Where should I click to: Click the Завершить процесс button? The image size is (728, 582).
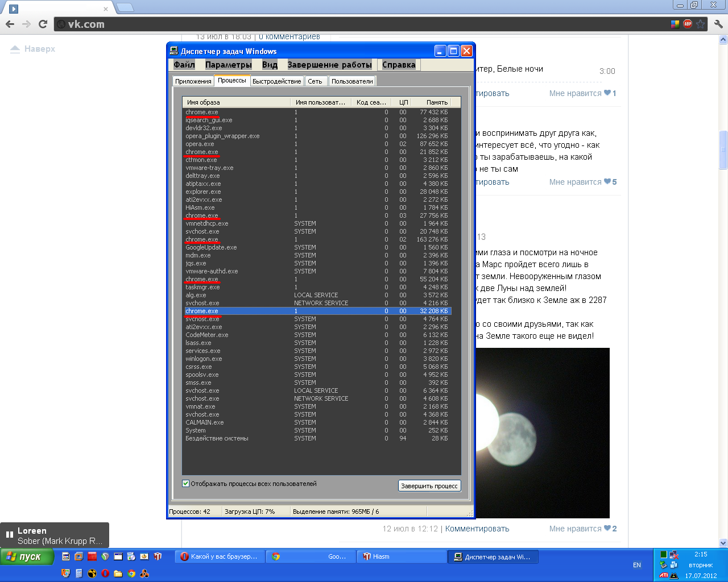(429, 486)
